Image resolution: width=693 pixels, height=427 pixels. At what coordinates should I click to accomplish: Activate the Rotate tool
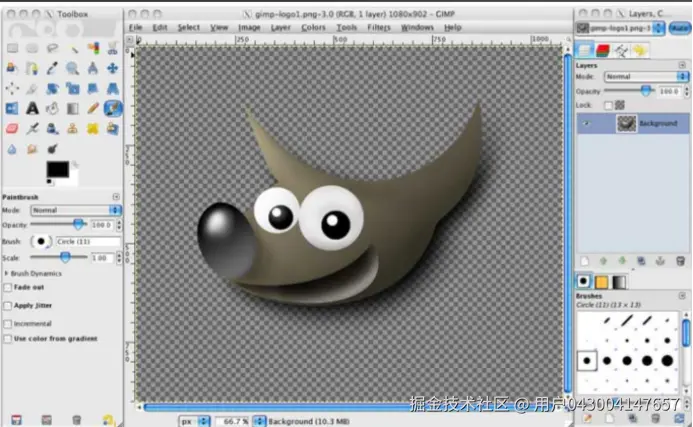[52, 88]
